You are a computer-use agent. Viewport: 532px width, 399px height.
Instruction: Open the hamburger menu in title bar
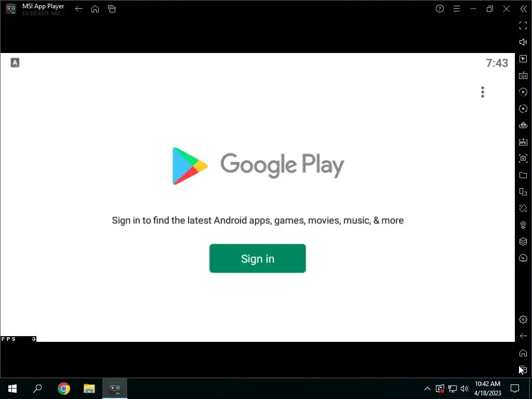point(456,9)
